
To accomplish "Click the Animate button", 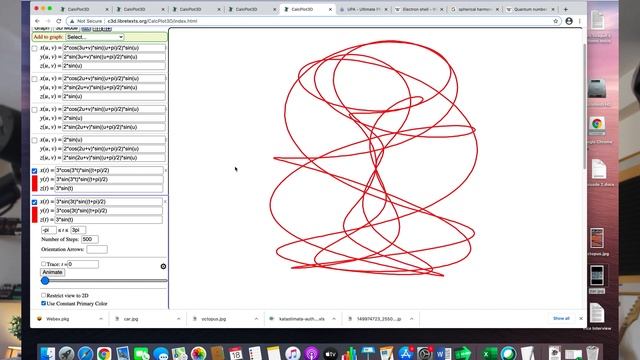I will (52, 272).
